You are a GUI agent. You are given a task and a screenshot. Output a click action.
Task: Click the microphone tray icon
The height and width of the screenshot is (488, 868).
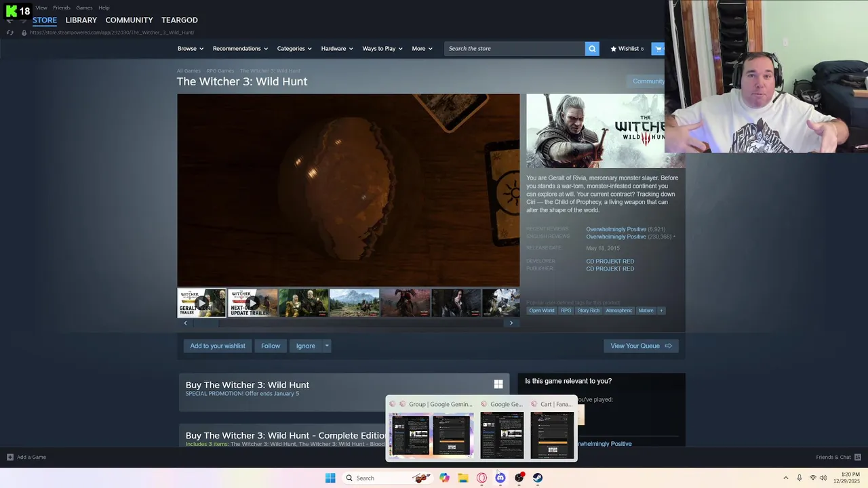[800, 478]
